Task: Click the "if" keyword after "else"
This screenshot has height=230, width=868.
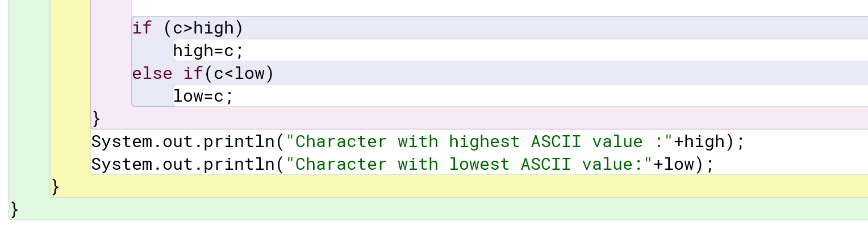Action: pos(193,74)
